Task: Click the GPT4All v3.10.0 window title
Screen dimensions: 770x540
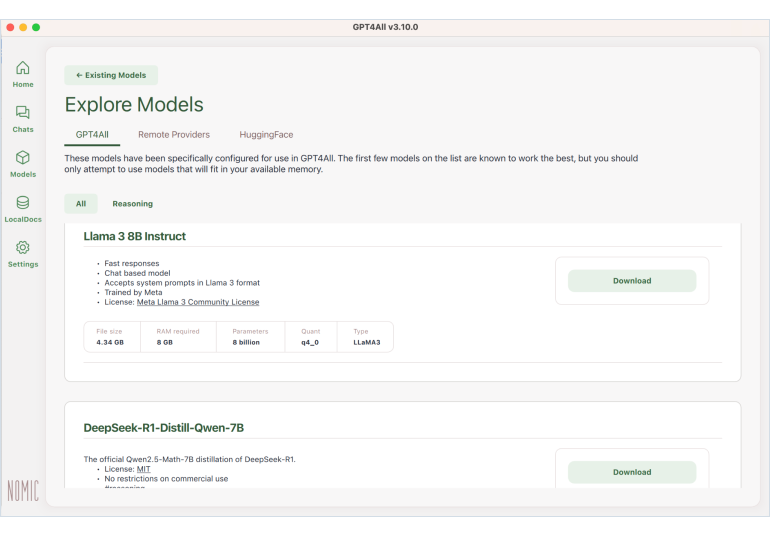Action: 385,27
